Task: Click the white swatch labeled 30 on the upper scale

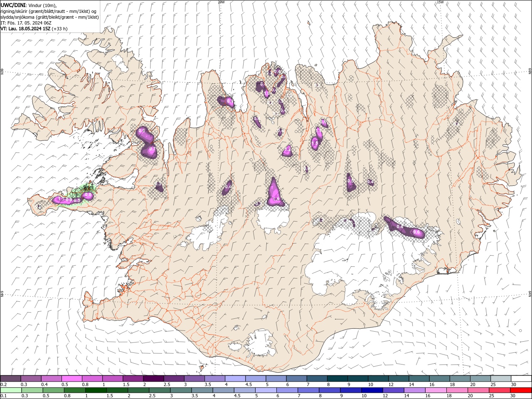Action: pyautogui.click(x=521, y=379)
